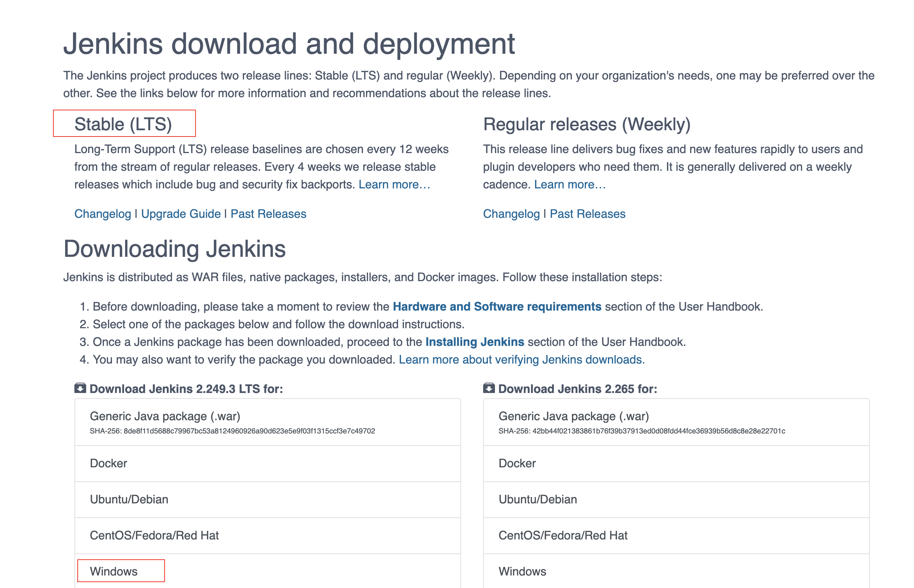The width and height of the screenshot is (914, 588).
Task: Click the download icon beside Jenkins 2.249.3 LTS
Action: [x=80, y=388]
